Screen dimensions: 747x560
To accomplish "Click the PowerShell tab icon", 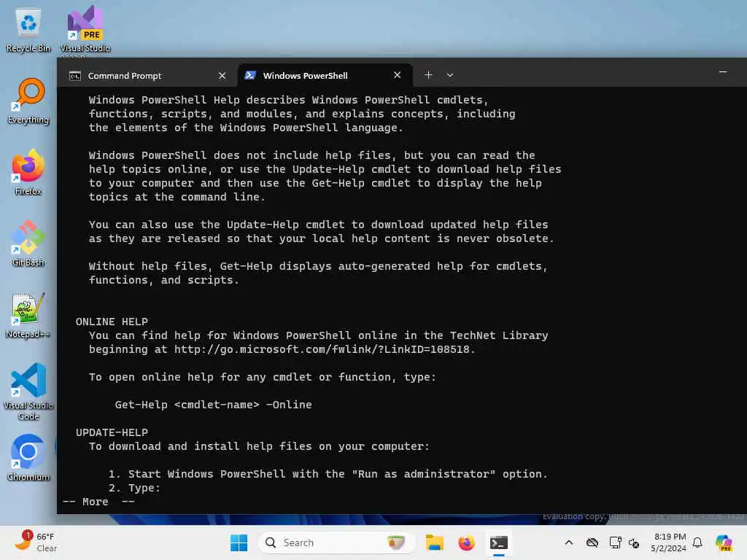I will [x=250, y=75].
